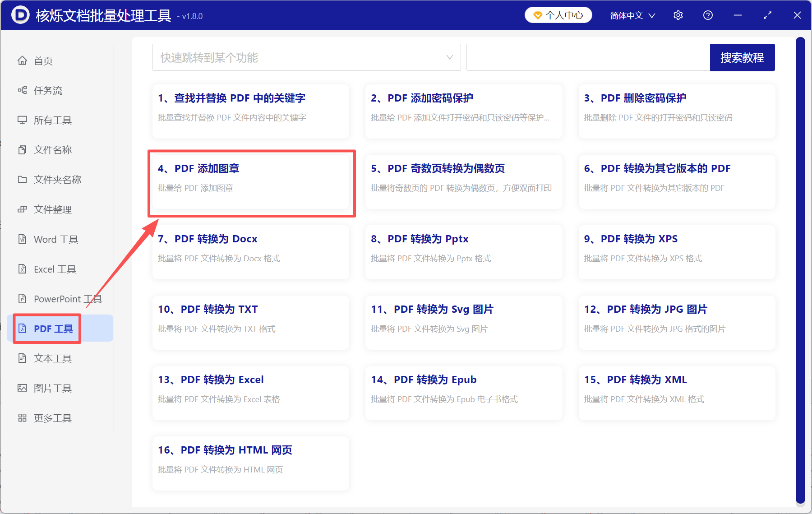The height and width of the screenshot is (514, 812).
Task: Select the PDF 添加图章 tool card
Action: tap(251, 182)
